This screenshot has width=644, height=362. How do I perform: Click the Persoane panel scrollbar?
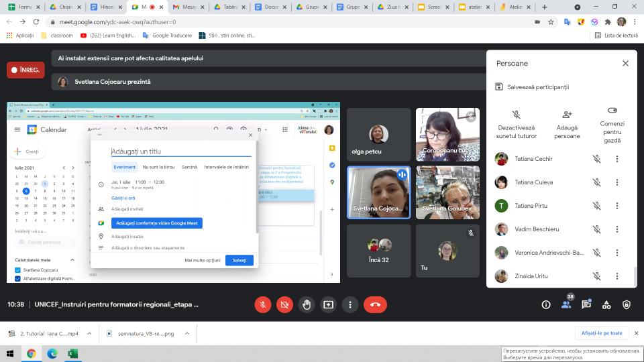point(636,275)
